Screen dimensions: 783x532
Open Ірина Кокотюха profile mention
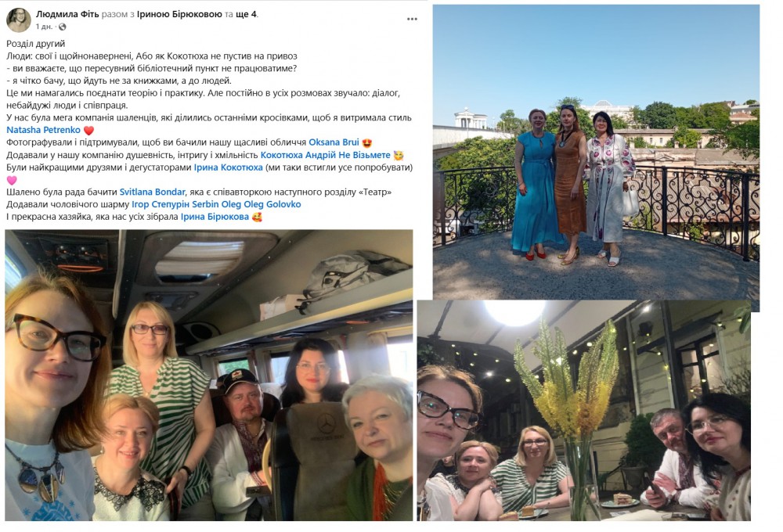[228, 167]
